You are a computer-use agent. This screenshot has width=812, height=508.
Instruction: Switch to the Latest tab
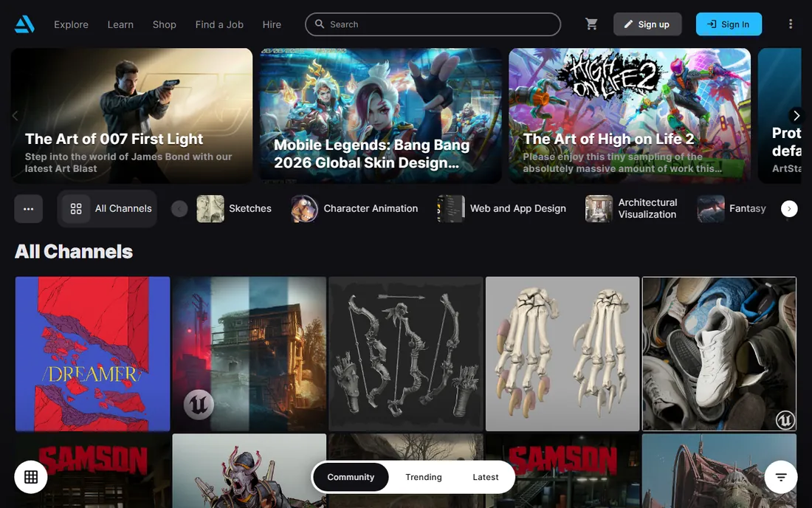click(485, 477)
